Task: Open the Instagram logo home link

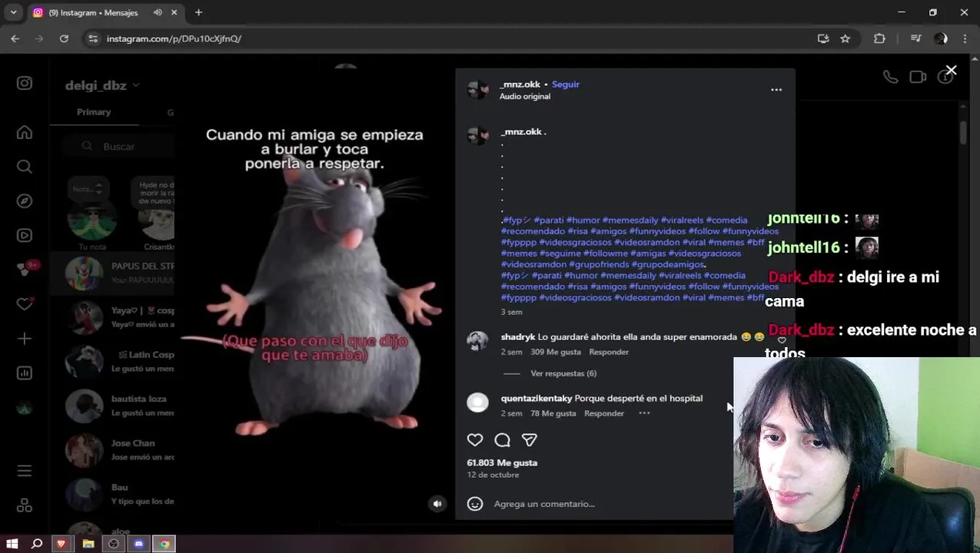Action: (x=25, y=83)
